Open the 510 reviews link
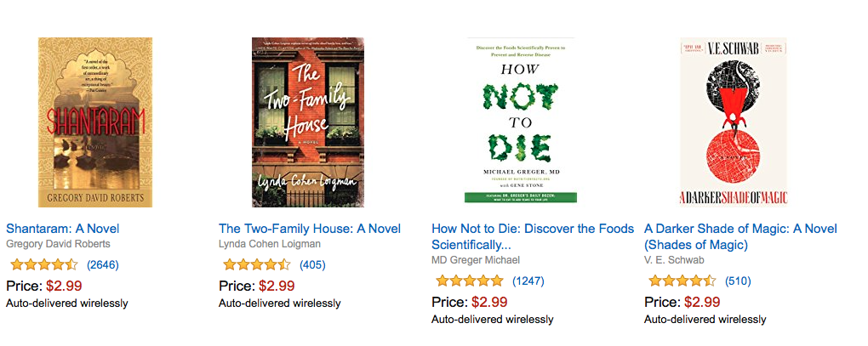The image size is (868, 346). click(738, 281)
